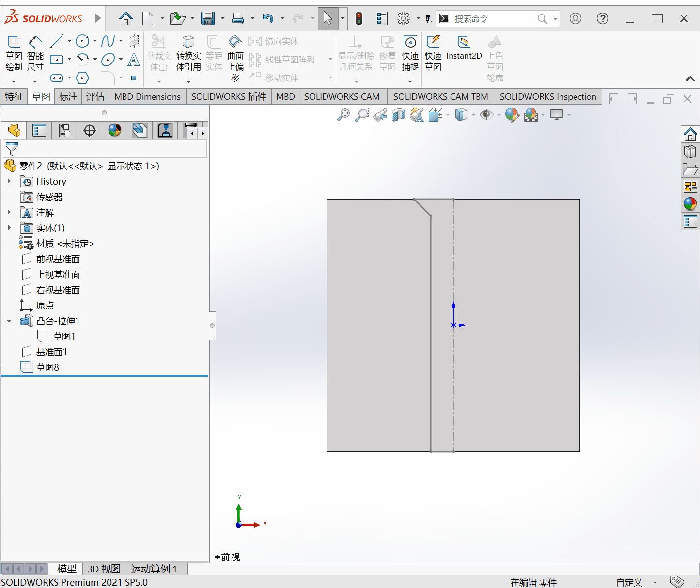700x588 pixels.
Task: Open the Line tool dropdown arrow
Action: coord(69,42)
